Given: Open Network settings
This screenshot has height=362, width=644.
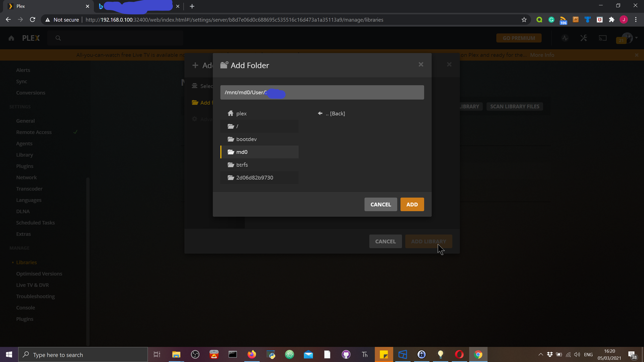Looking at the screenshot, I should 27,177.
